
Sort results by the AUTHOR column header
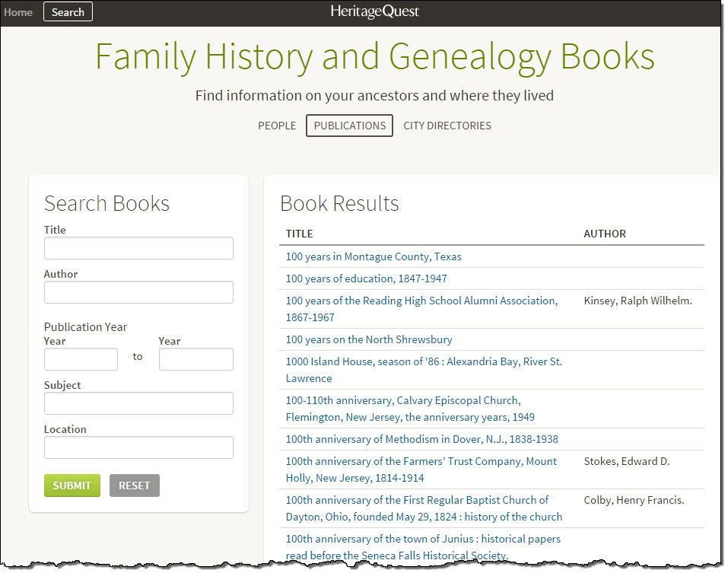(x=604, y=234)
